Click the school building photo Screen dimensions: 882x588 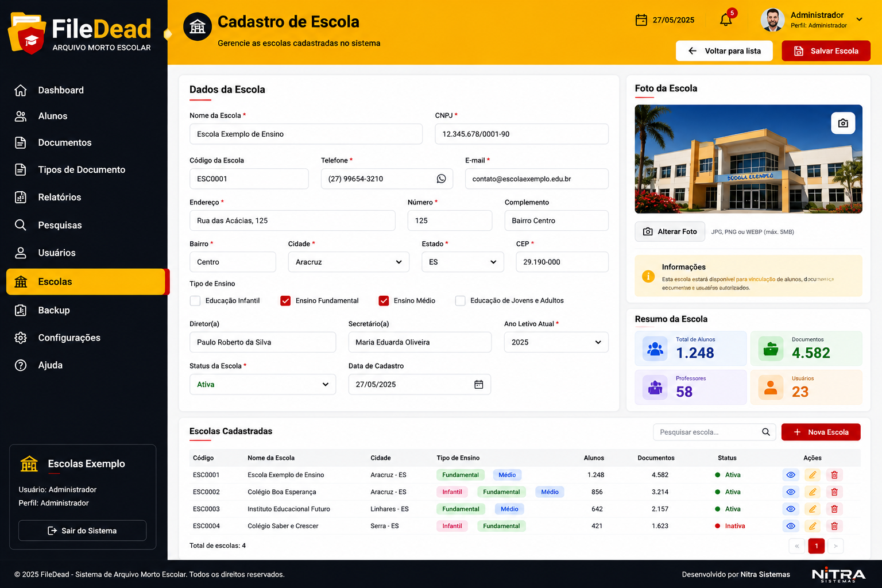(748, 159)
